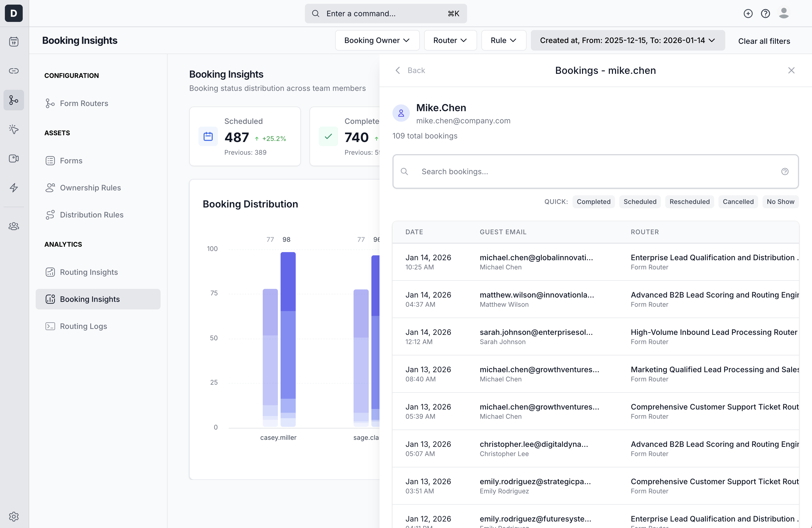Open Distribution Rules in sidebar
This screenshot has height=528, width=812.
point(91,215)
